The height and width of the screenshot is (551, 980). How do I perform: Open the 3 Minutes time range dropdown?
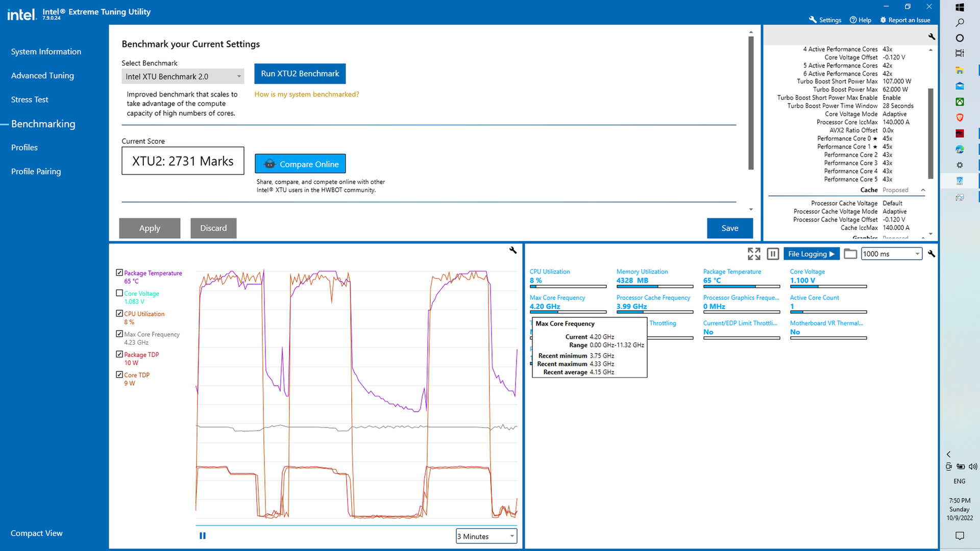tap(486, 536)
